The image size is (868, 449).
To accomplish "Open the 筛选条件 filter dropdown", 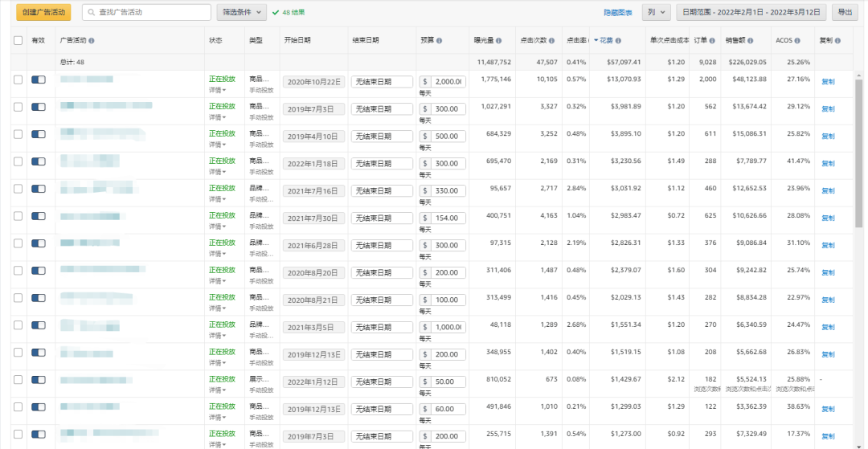I will pos(241,13).
